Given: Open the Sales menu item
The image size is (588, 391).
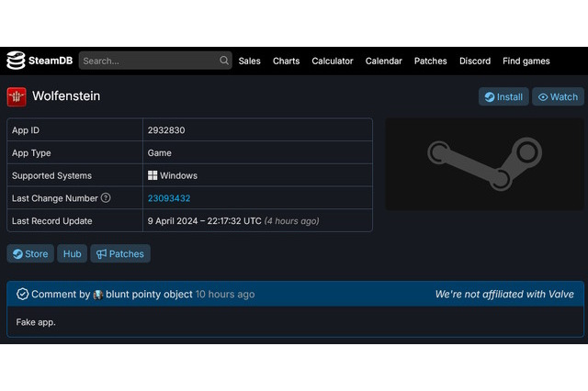Looking at the screenshot, I should click(x=249, y=61).
